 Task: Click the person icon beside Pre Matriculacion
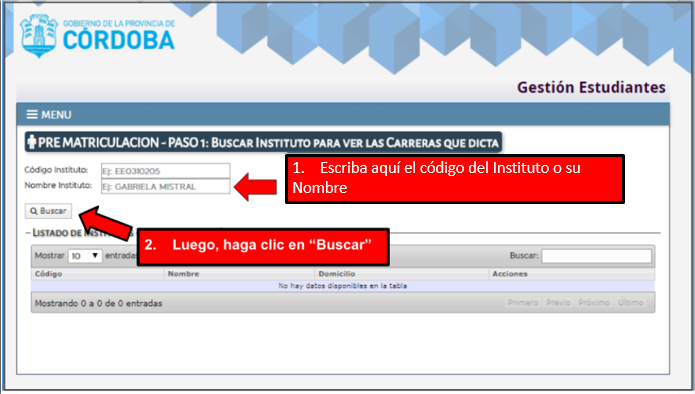[31, 142]
